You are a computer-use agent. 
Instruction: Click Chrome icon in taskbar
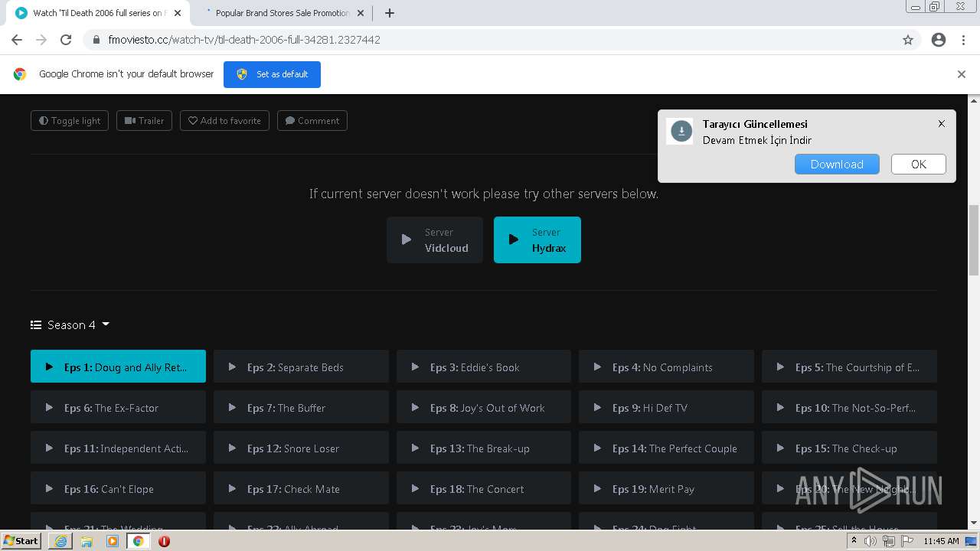coord(139,541)
